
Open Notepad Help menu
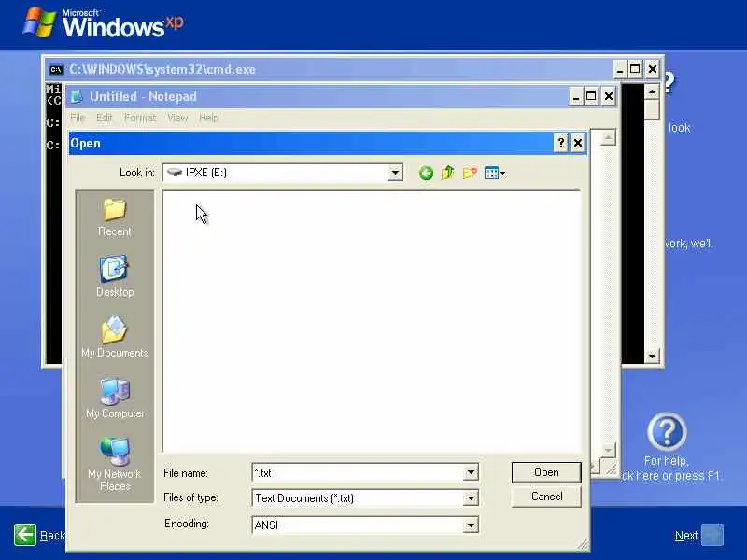pos(208,118)
